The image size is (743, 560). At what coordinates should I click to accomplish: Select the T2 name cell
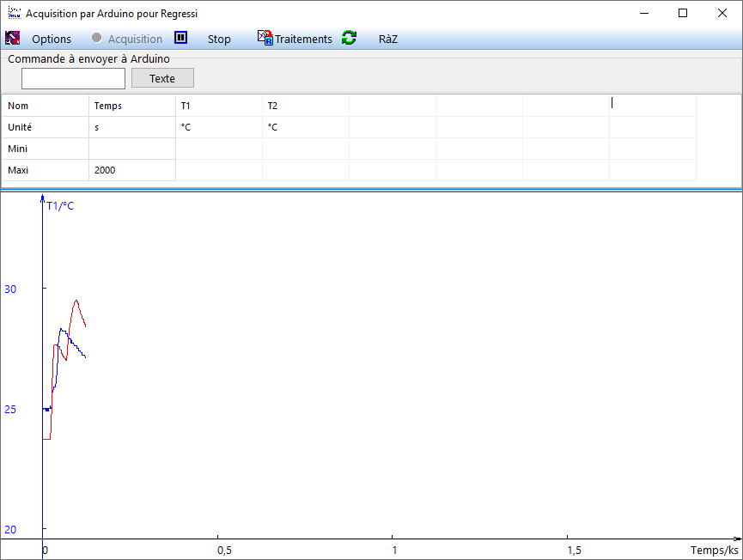[306, 106]
